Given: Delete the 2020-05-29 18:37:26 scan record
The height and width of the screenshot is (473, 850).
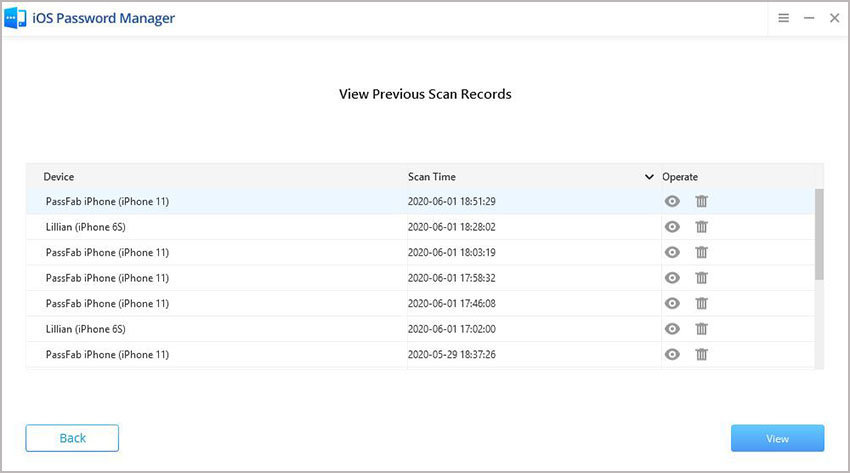Looking at the screenshot, I should pos(701,354).
